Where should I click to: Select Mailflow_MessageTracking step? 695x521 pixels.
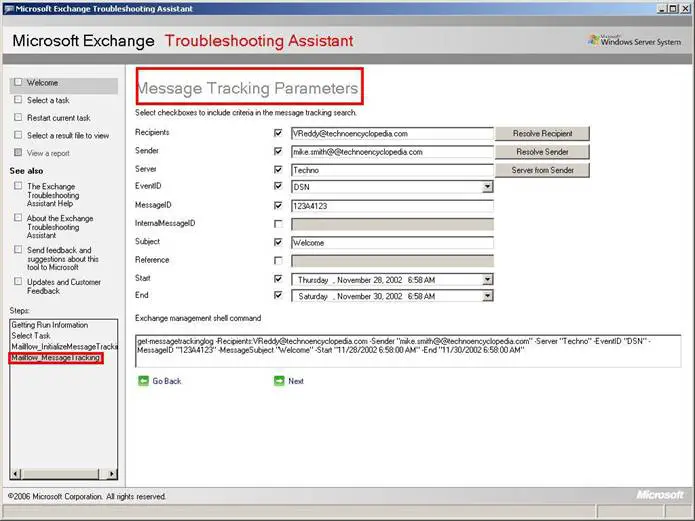click(x=56, y=357)
